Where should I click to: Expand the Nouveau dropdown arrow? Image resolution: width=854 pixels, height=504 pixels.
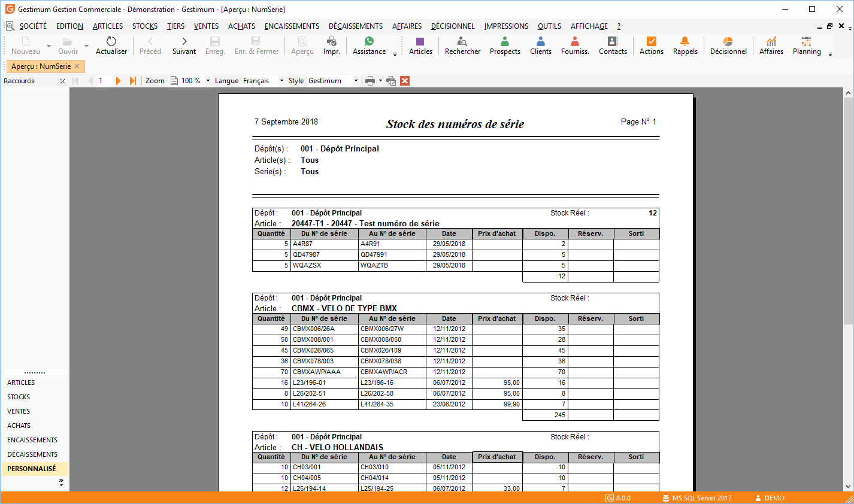click(x=49, y=46)
